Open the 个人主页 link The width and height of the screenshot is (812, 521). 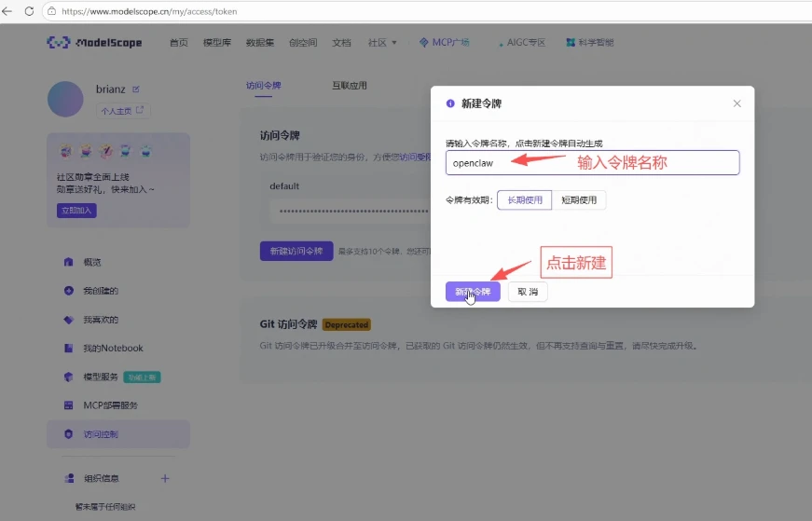point(123,111)
